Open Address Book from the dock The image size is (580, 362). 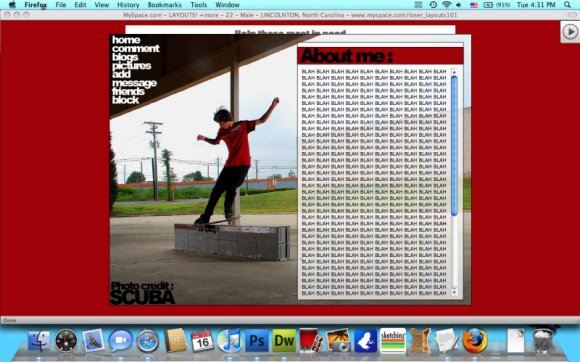coord(175,340)
